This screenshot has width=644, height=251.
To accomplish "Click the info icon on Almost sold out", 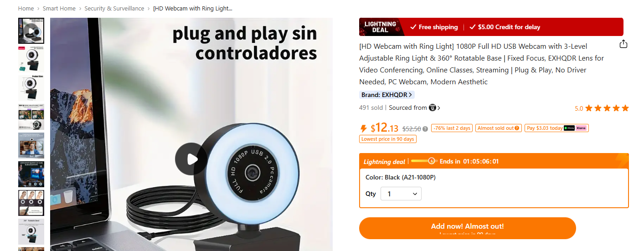I will pos(517,128).
